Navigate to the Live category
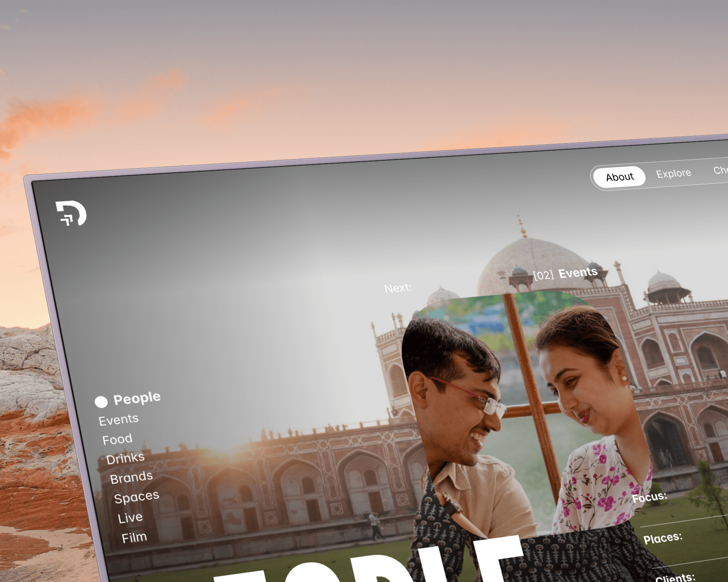 tap(130, 518)
